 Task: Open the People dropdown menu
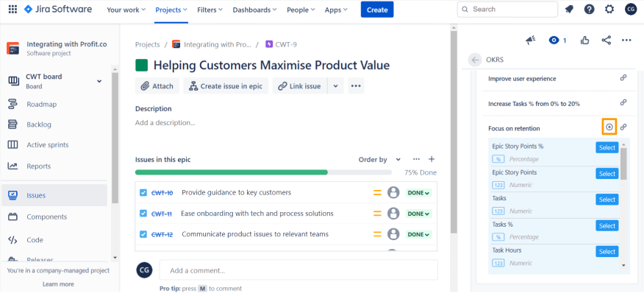[x=301, y=10]
